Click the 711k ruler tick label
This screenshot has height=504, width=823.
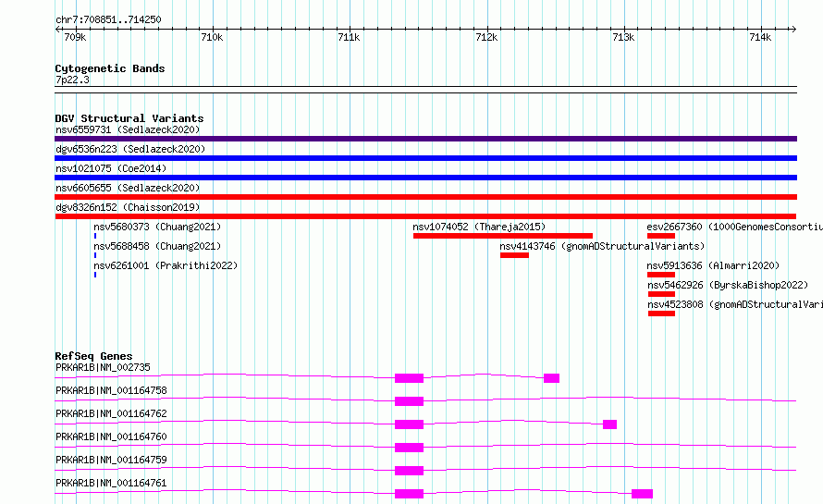349,37
